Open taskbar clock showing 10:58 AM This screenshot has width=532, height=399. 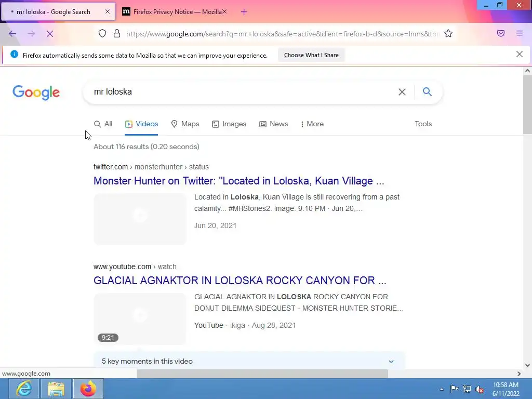point(506,389)
